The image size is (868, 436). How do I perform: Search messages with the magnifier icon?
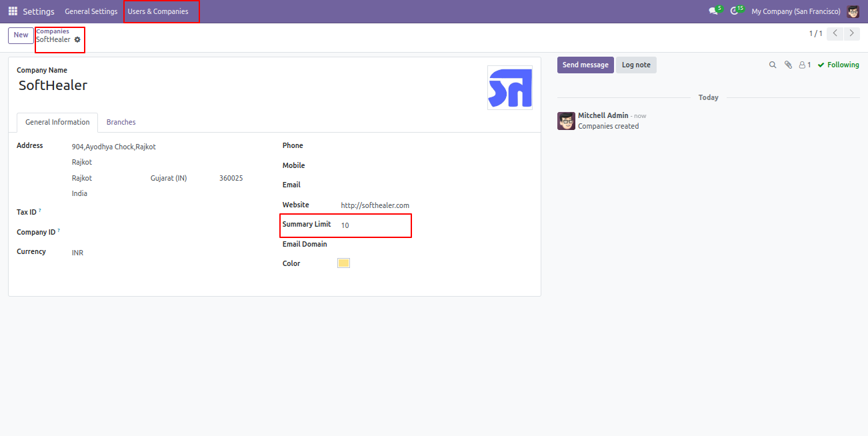point(773,65)
